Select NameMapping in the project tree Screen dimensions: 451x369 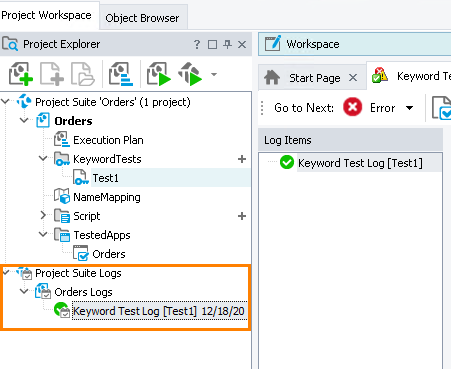(x=107, y=197)
